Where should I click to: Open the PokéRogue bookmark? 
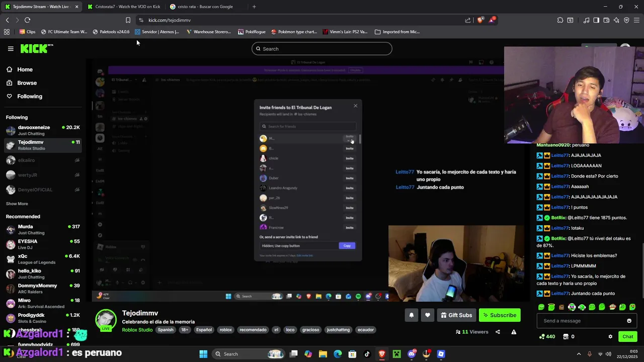point(251,32)
